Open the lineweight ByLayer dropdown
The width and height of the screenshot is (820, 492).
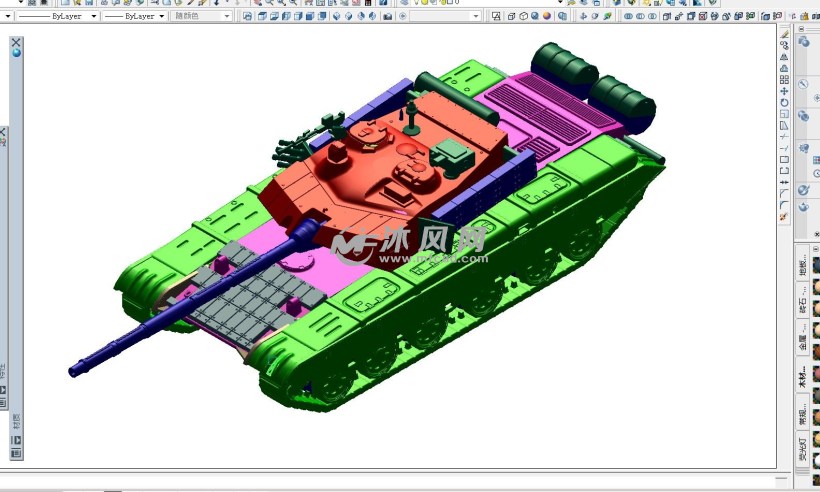[x=134, y=16]
